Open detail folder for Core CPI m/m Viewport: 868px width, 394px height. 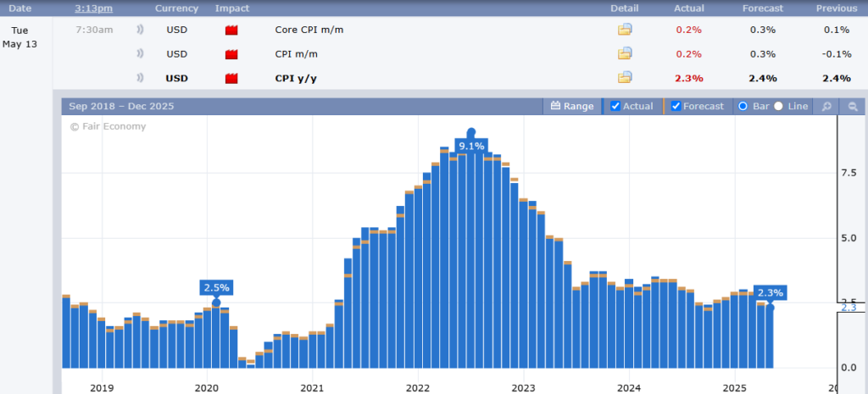point(625,30)
